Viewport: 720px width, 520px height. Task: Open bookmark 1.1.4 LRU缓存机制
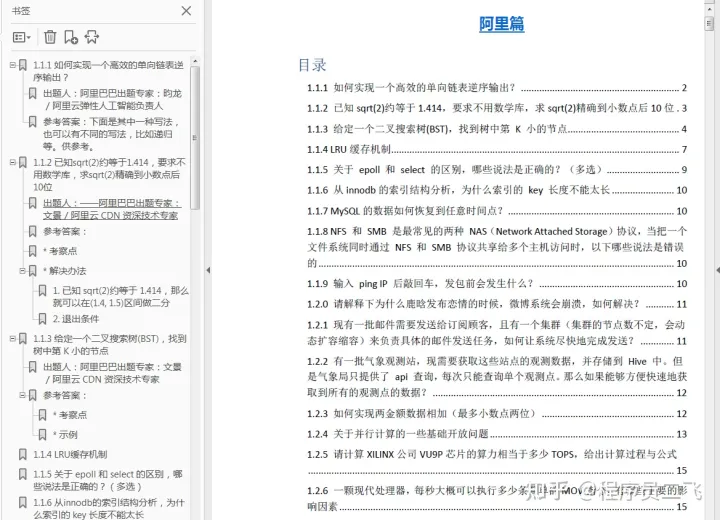click(x=70, y=454)
